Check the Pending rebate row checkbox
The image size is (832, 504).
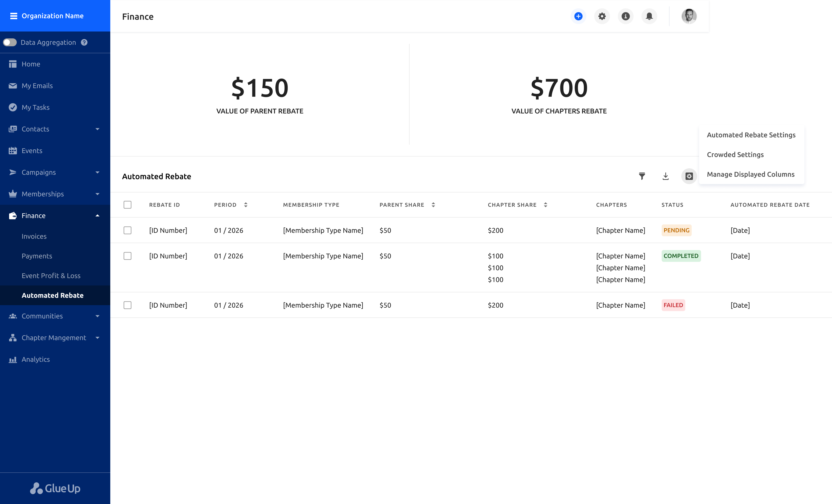(x=127, y=230)
